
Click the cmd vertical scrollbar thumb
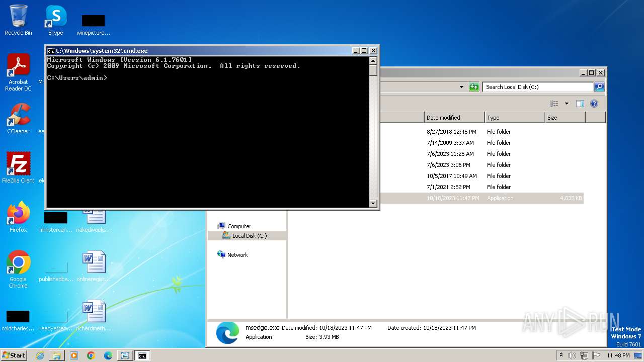click(x=373, y=70)
